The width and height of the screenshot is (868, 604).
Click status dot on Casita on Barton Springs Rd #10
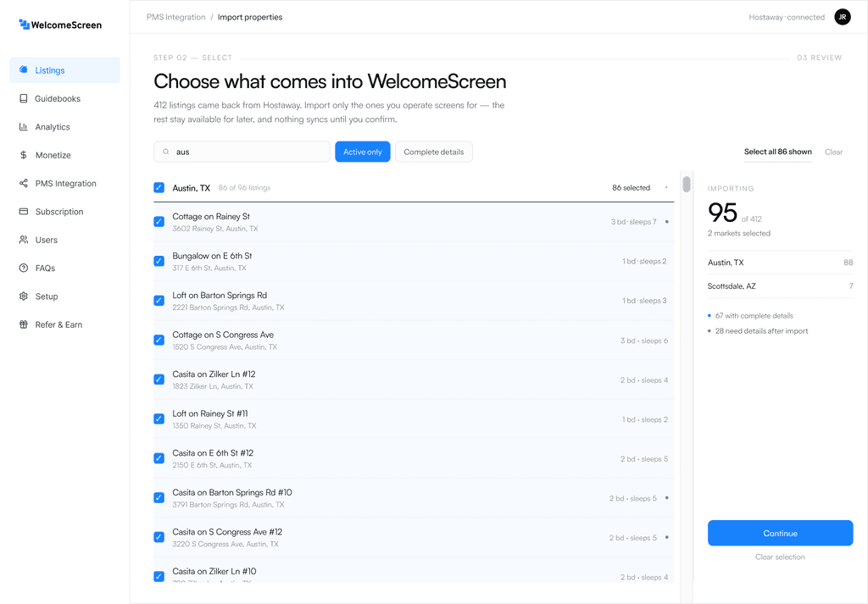[666, 498]
